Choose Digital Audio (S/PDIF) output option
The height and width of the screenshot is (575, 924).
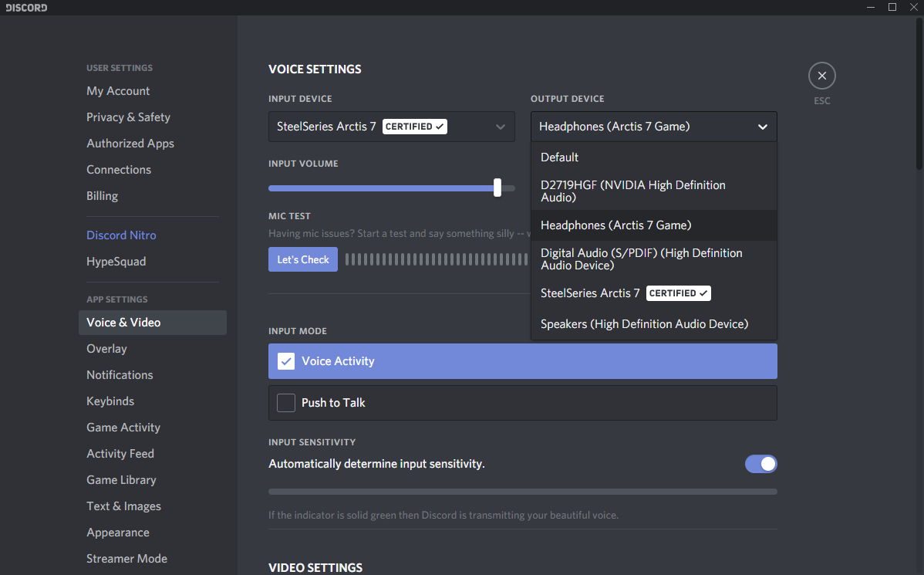(x=653, y=259)
